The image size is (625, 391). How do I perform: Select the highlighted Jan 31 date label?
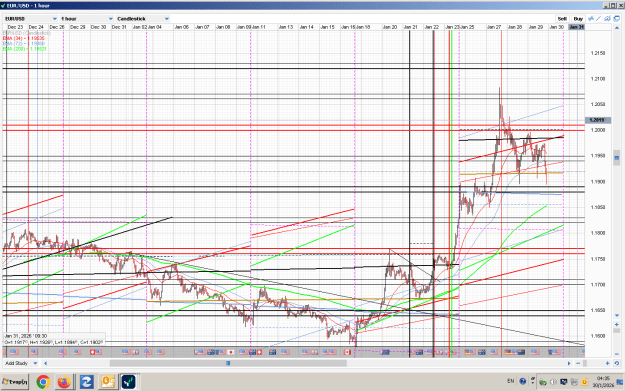click(576, 27)
